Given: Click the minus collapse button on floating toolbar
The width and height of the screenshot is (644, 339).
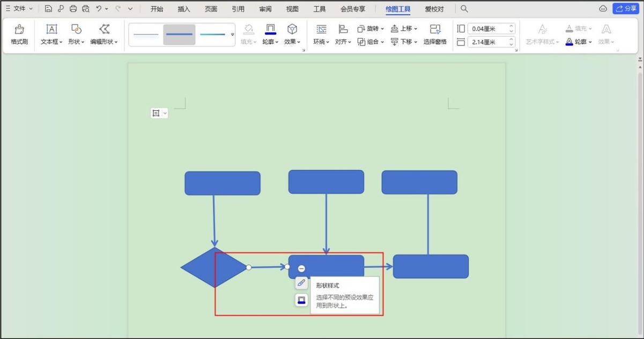Looking at the screenshot, I should point(301,268).
